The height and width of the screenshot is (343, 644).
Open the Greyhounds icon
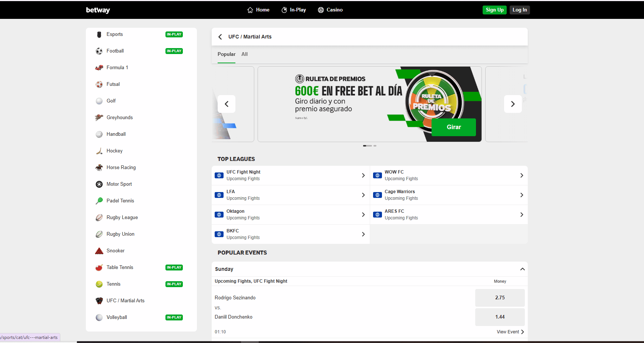coord(99,118)
